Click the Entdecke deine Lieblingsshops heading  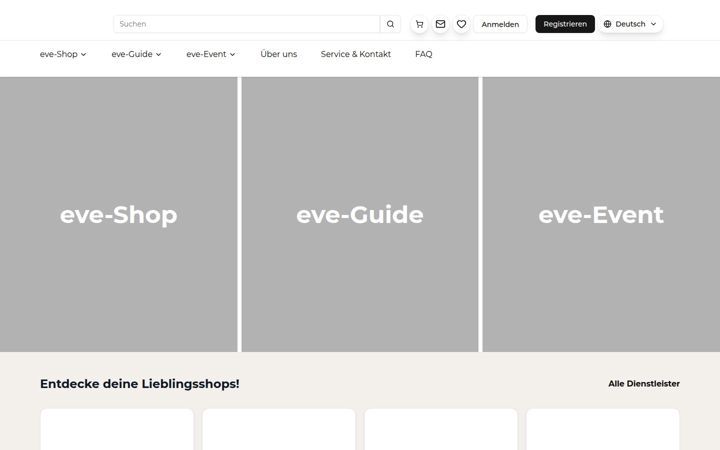[x=140, y=384]
